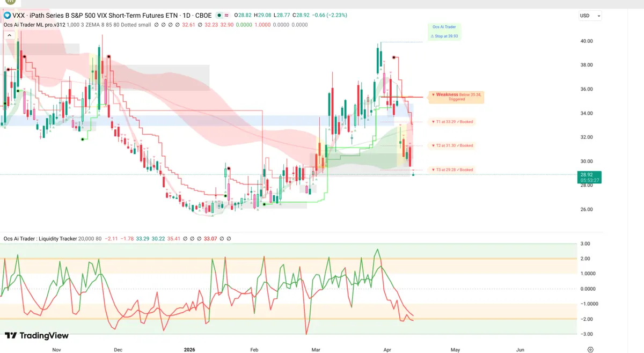Click the 2026 label on the time axis
Screen dimensions: 644x353
tap(188, 349)
